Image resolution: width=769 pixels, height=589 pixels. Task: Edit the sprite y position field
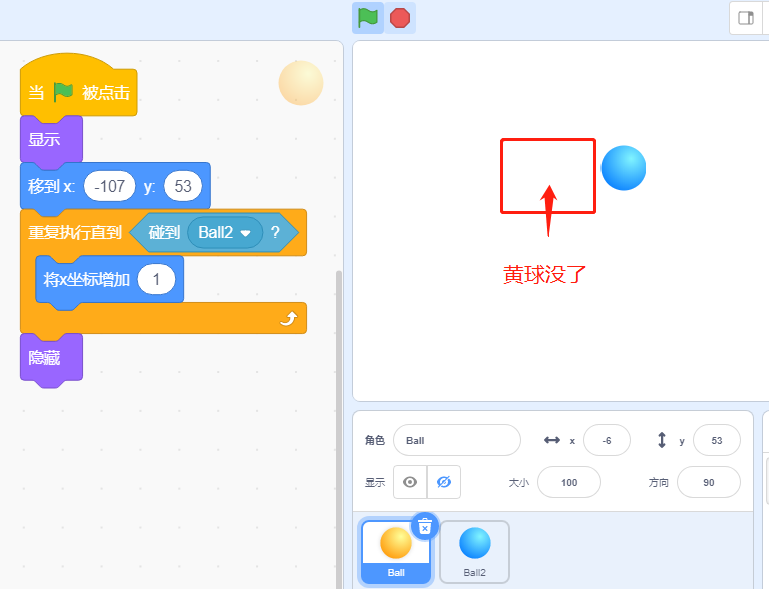[717, 440]
